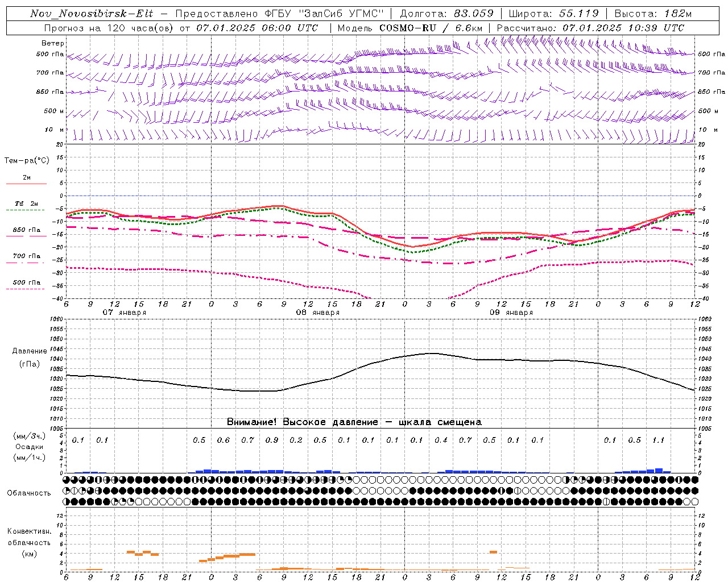The height and width of the screenshot is (582, 728).
Task: Click the (мм/1ч.) units label
Action: click(30, 458)
